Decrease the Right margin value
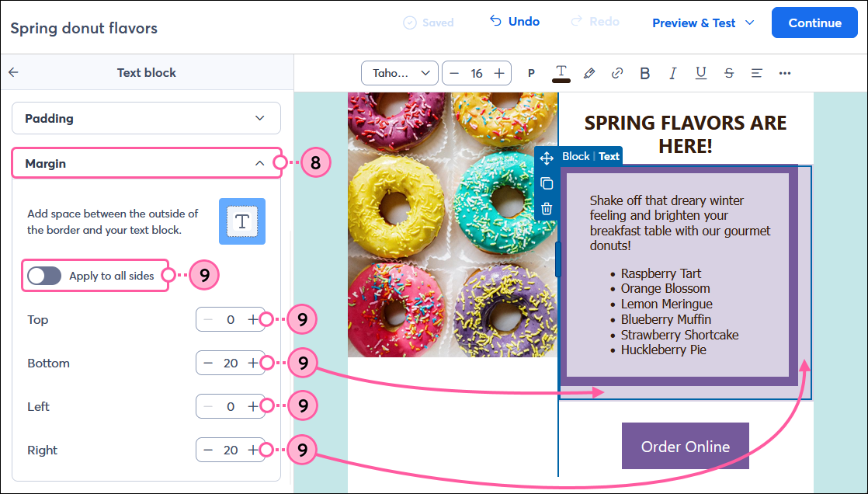The height and width of the screenshot is (494, 868). point(208,451)
